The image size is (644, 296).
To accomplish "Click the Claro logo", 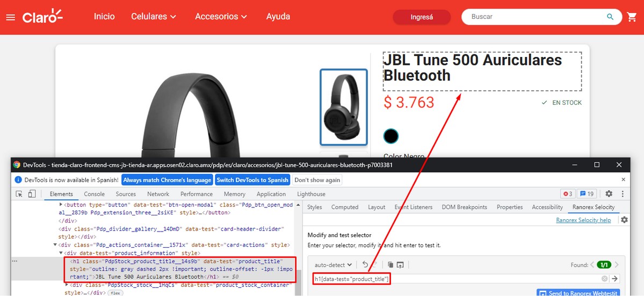I will [42, 17].
